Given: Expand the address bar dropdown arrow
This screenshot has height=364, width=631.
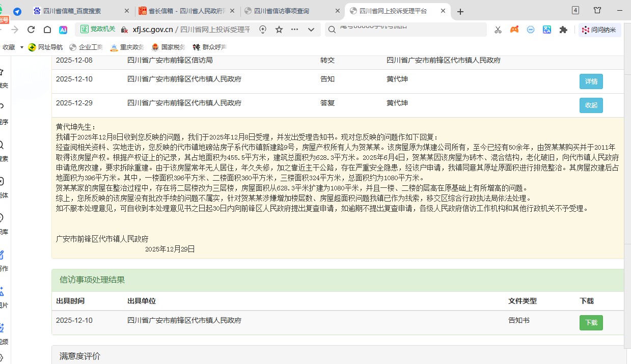Looking at the screenshot, I should point(311,30).
